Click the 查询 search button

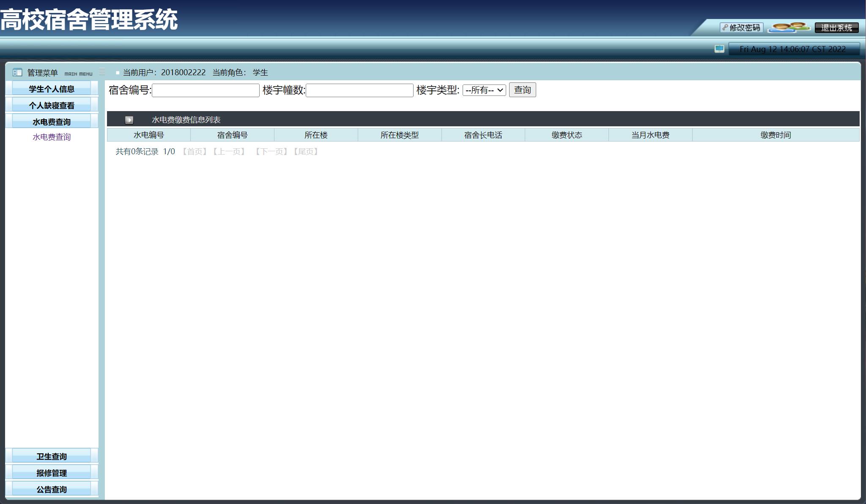click(x=522, y=90)
